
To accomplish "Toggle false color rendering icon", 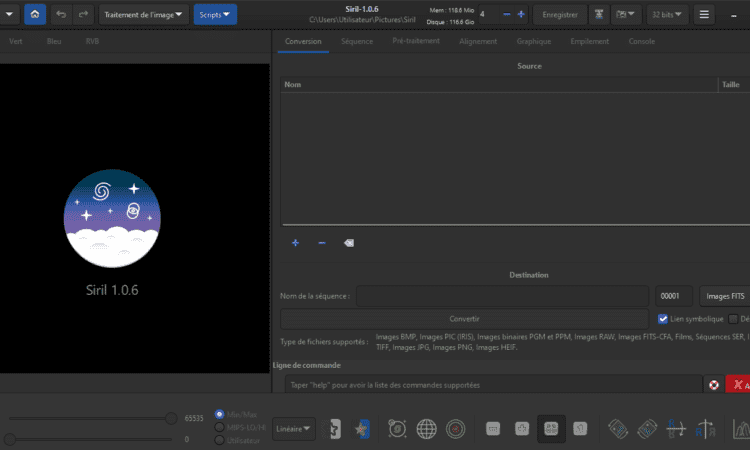I will [361, 429].
